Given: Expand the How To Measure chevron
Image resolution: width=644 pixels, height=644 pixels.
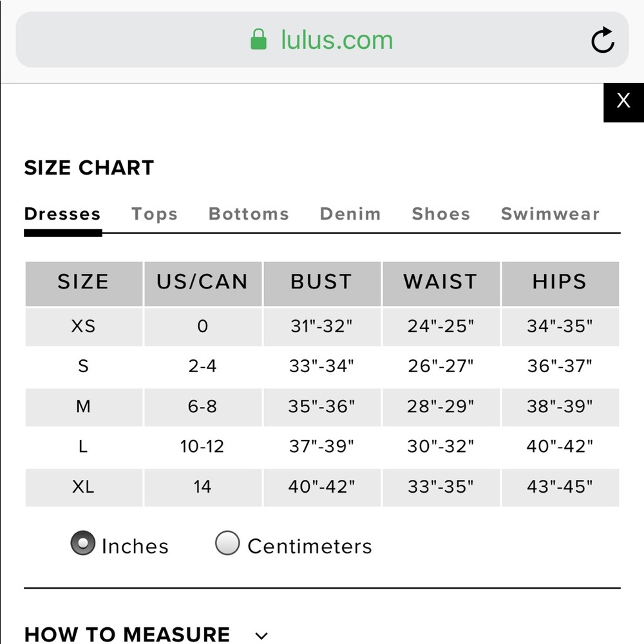Looking at the screenshot, I should [x=261, y=636].
